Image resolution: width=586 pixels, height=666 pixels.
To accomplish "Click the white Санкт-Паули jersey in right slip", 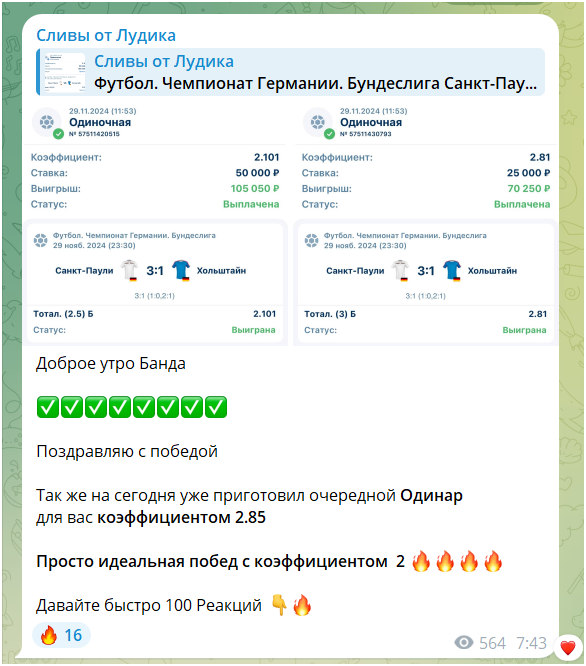I will click(400, 270).
